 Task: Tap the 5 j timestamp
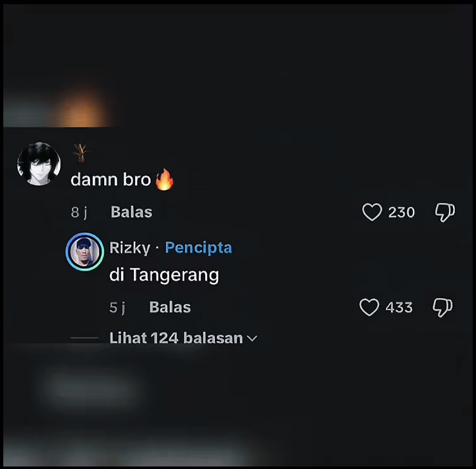pyautogui.click(x=117, y=307)
